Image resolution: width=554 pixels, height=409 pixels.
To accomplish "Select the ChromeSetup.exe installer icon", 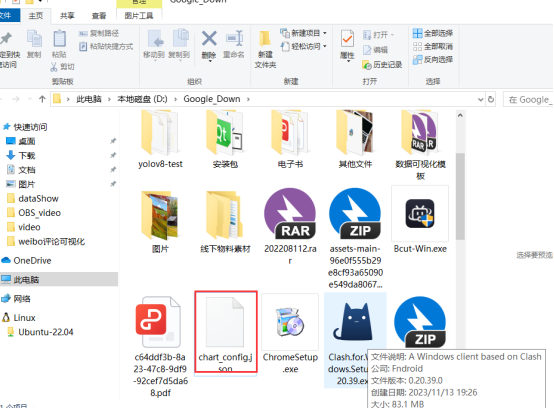I will coord(290,322).
